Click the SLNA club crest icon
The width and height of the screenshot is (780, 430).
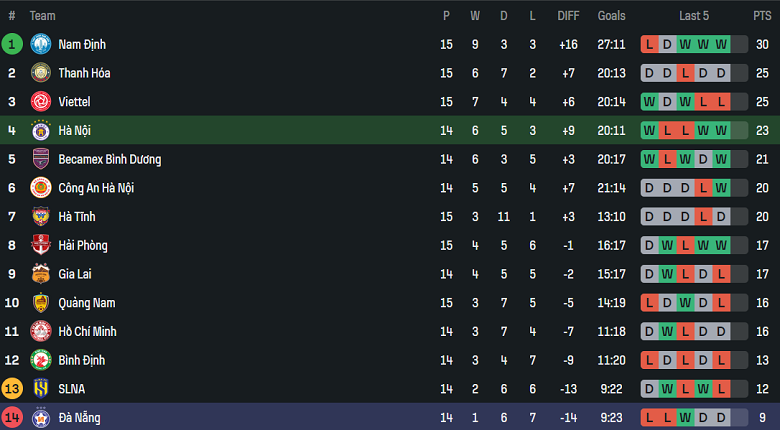click(41, 389)
